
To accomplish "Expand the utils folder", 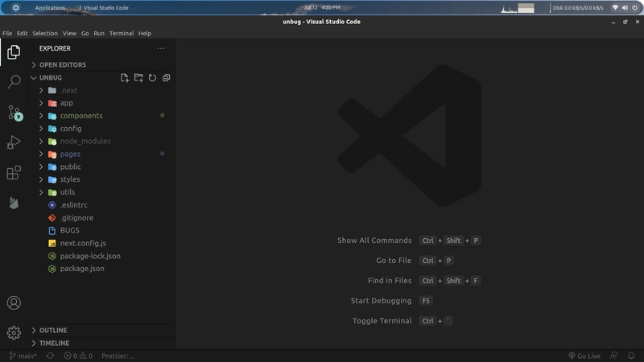I will pos(101,192).
